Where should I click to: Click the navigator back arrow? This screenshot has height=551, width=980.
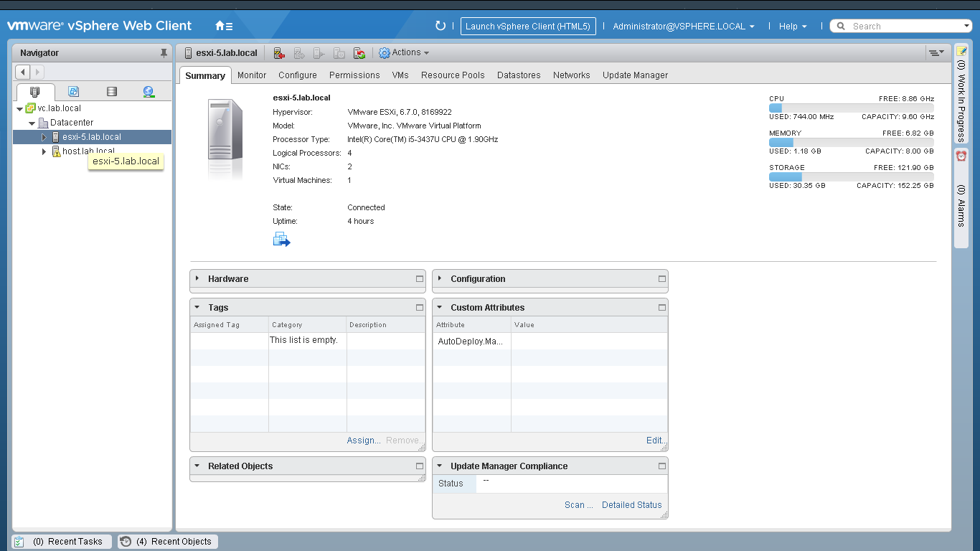pyautogui.click(x=23, y=72)
